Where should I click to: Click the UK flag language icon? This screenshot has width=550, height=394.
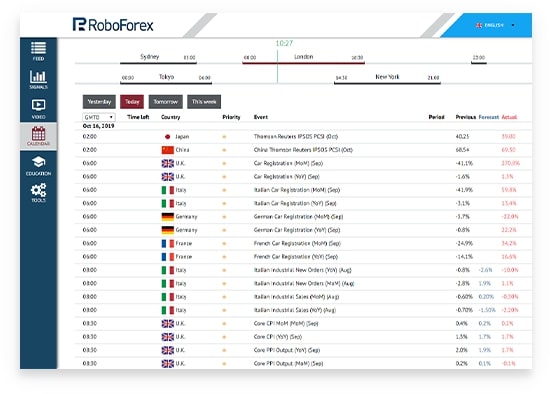pos(479,25)
